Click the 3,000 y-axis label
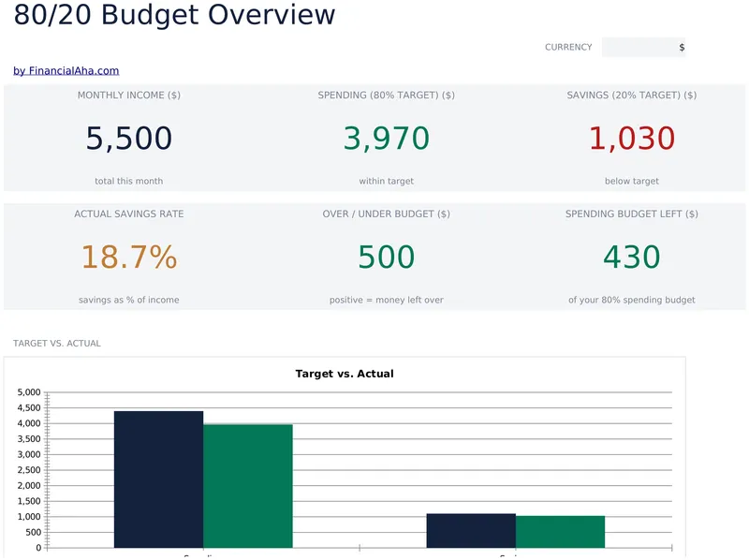Image resolution: width=749 pixels, height=560 pixels. click(29, 454)
